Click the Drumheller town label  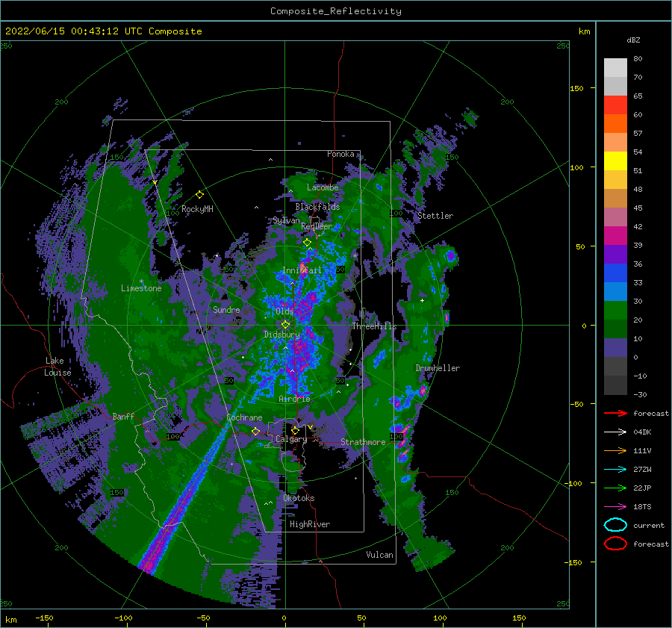(438, 368)
